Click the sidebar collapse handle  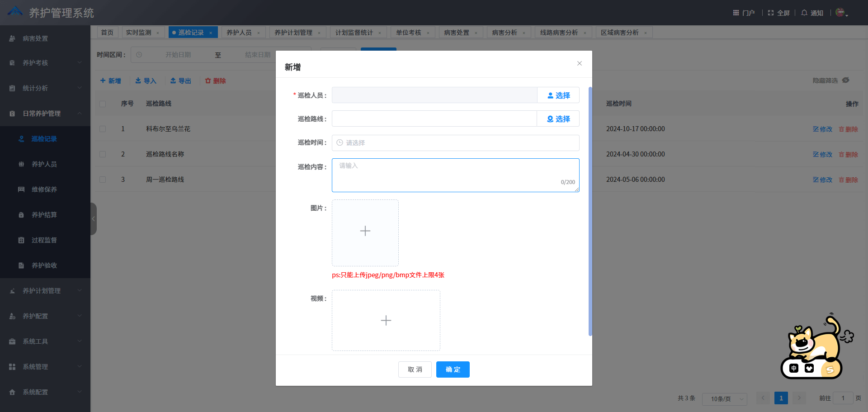click(94, 219)
